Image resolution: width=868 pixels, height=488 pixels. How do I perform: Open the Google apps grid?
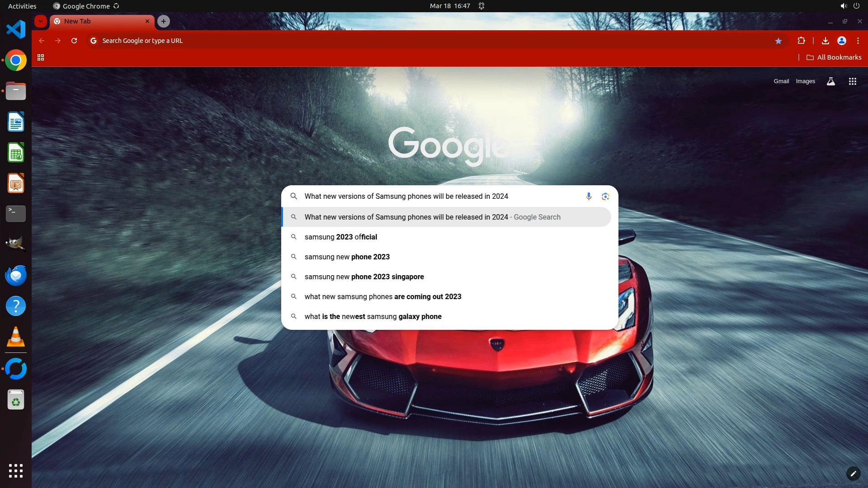click(852, 81)
